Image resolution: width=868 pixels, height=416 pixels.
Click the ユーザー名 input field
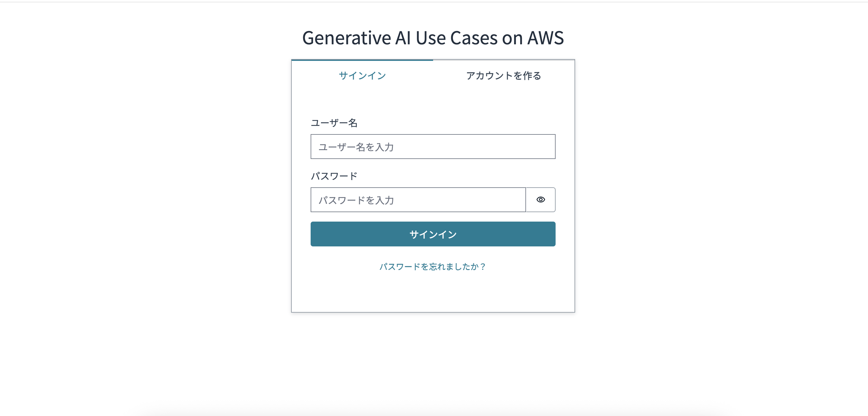pyautogui.click(x=433, y=147)
